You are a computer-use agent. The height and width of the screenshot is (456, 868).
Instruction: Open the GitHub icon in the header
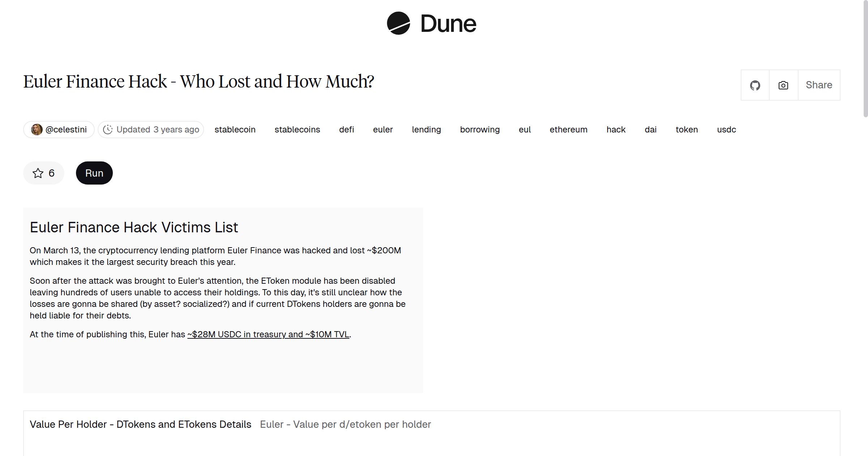pyautogui.click(x=755, y=85)
